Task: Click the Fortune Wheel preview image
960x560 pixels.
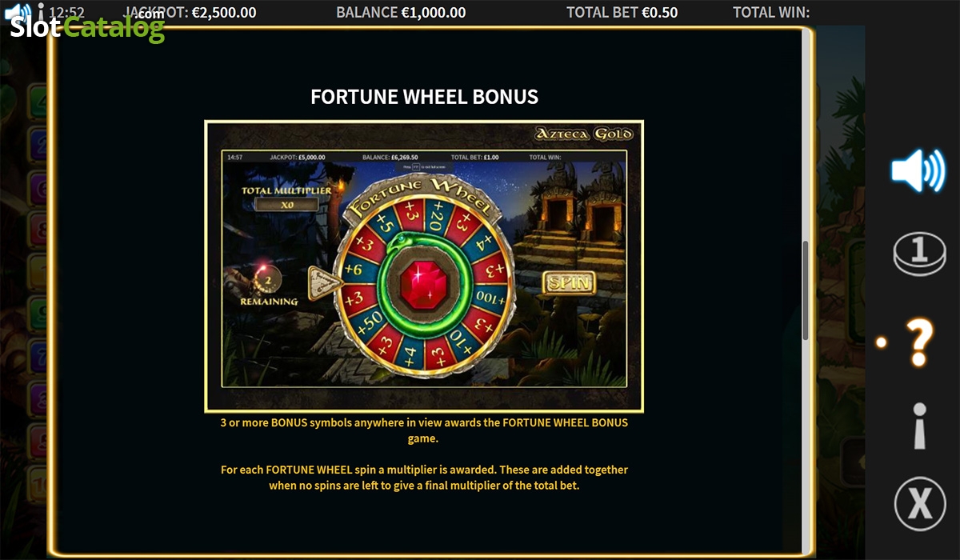Action: pyautogui.click(x=424, y=266)
